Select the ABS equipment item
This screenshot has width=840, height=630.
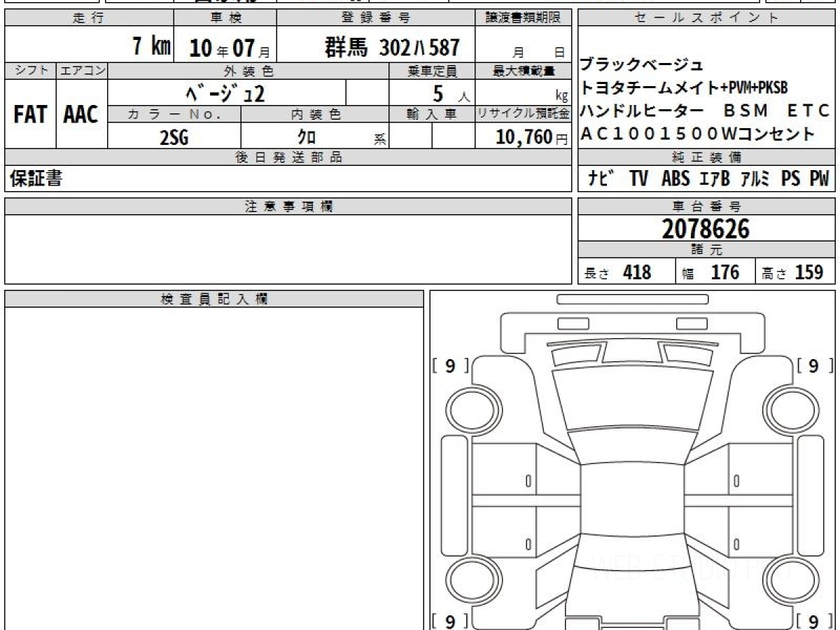tap(675, 179)
